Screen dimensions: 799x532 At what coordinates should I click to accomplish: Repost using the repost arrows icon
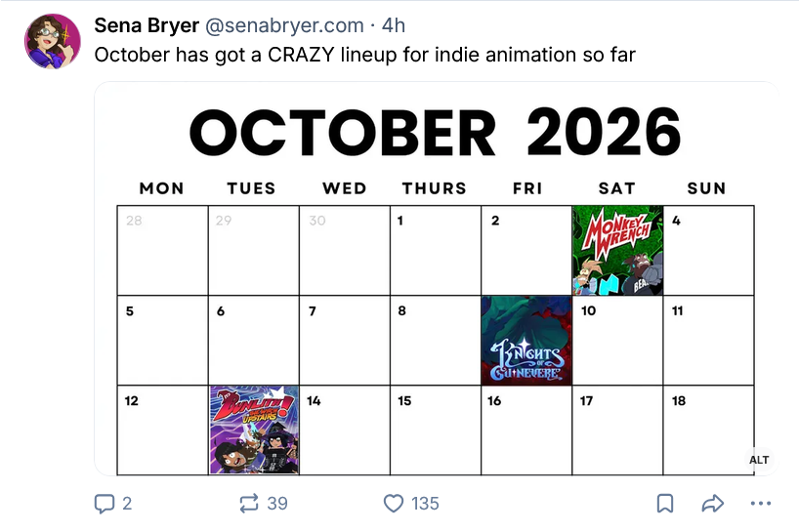249,504
